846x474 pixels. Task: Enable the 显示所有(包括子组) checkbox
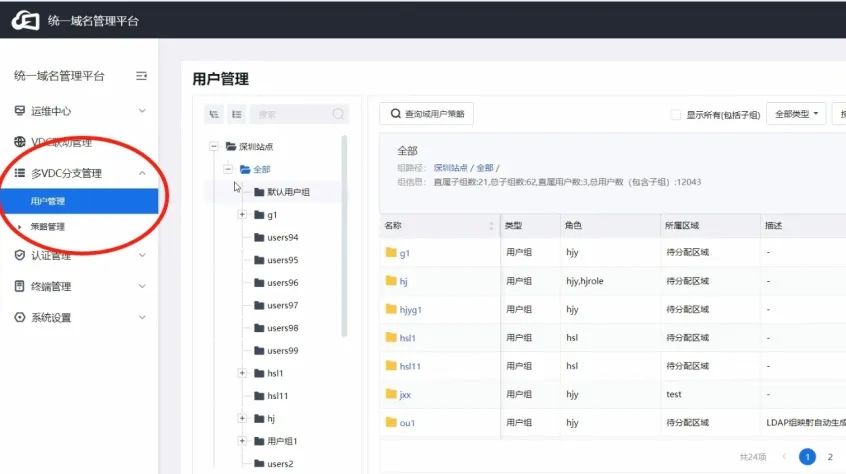(676, 115)
